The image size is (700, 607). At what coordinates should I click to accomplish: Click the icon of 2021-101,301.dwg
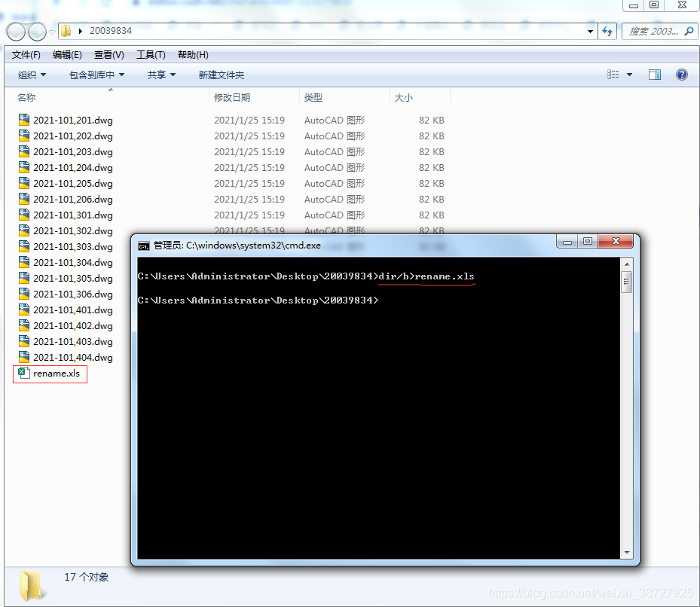pos(24,215)
